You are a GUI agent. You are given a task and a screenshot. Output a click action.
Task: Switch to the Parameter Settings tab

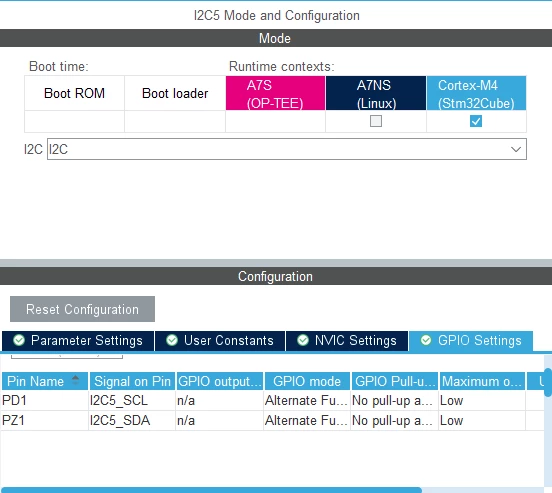click(x=78, y=341)
